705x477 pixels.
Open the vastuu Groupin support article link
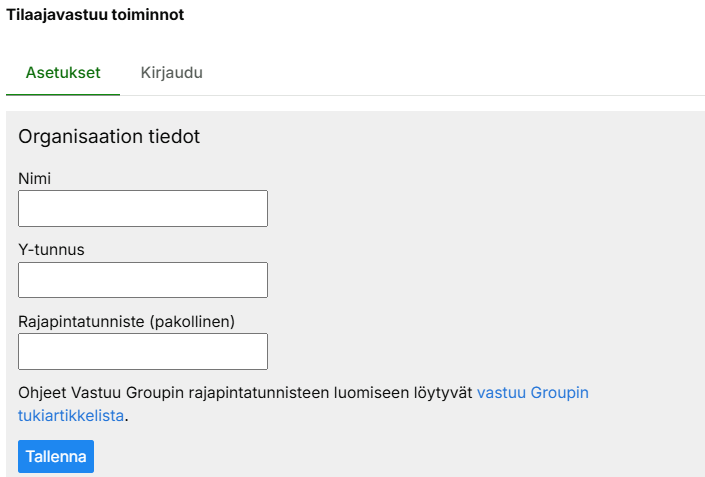[532, 393]
